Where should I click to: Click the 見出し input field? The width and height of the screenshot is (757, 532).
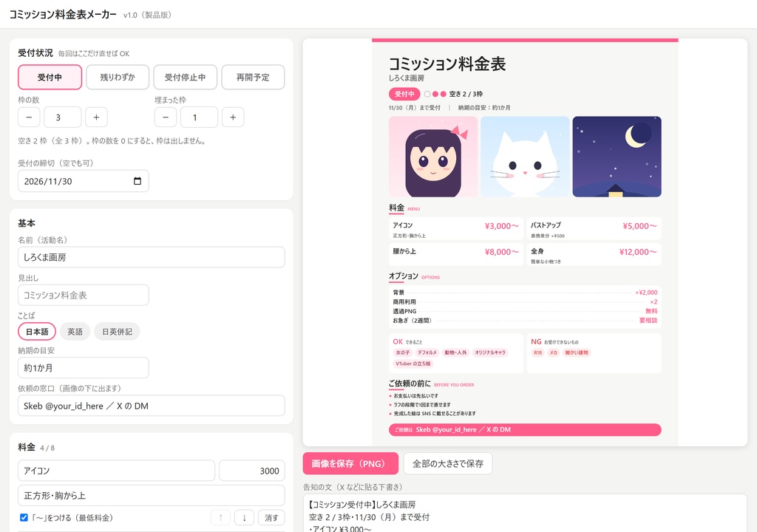tap(83, 295)
